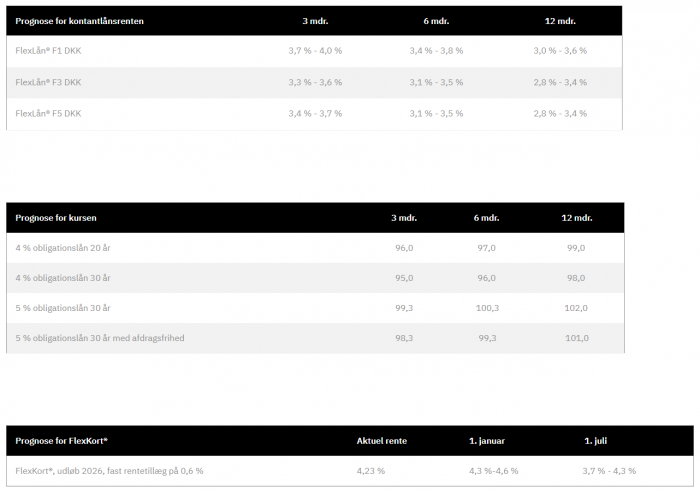The height and width of the screenshot is (493, 700).
Task: Click the "Prognose for kursen" table header
Action: point(56,217)
